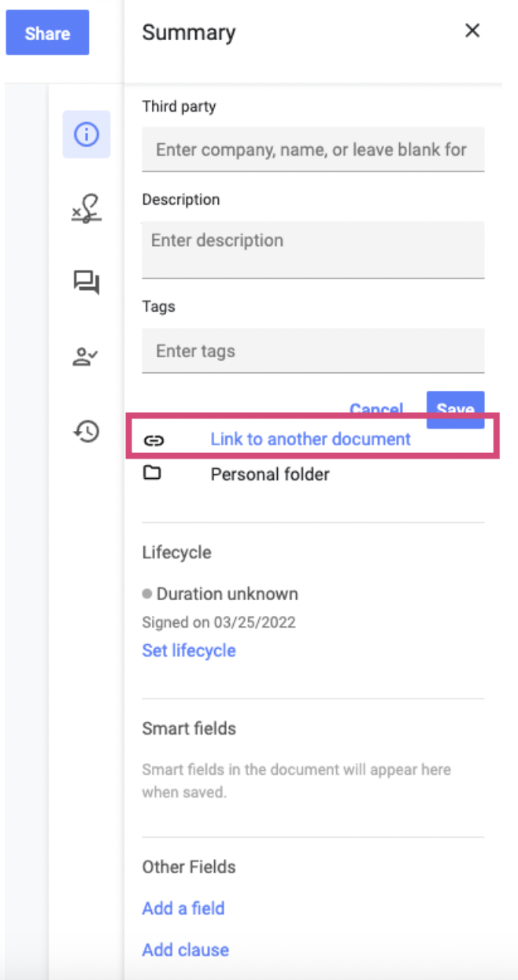The width and height of the screenshot is (518, 980).
Task: Open Link to another document
Action: (310, 439)
